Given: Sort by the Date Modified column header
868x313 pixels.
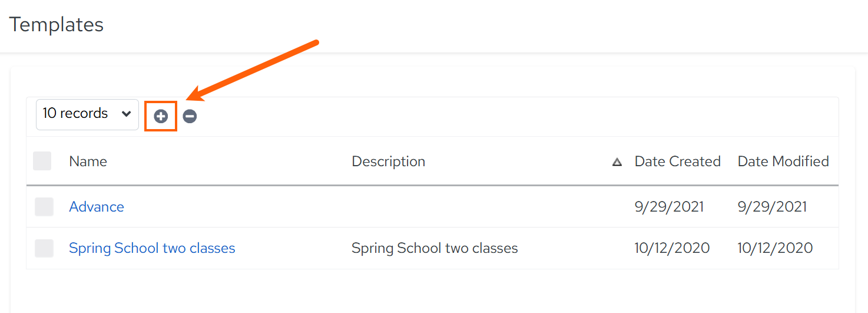Looking at the screenshot, I should tap(783, 162).
